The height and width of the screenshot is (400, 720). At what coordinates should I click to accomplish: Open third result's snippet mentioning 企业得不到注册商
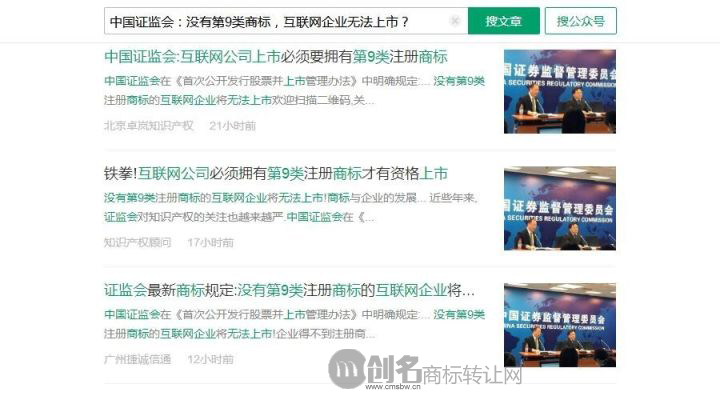[294, 324]
